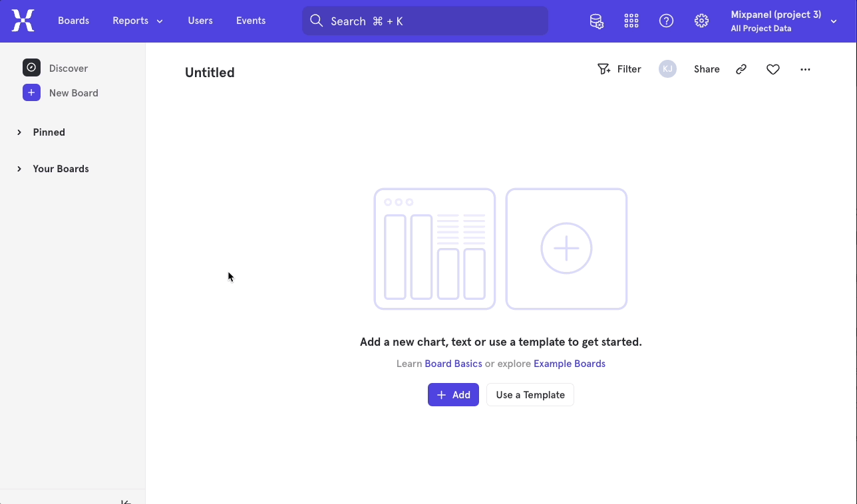Viewport: 857px width, 504px height.
Task: Click the Share button
Action: pos(707,69)
